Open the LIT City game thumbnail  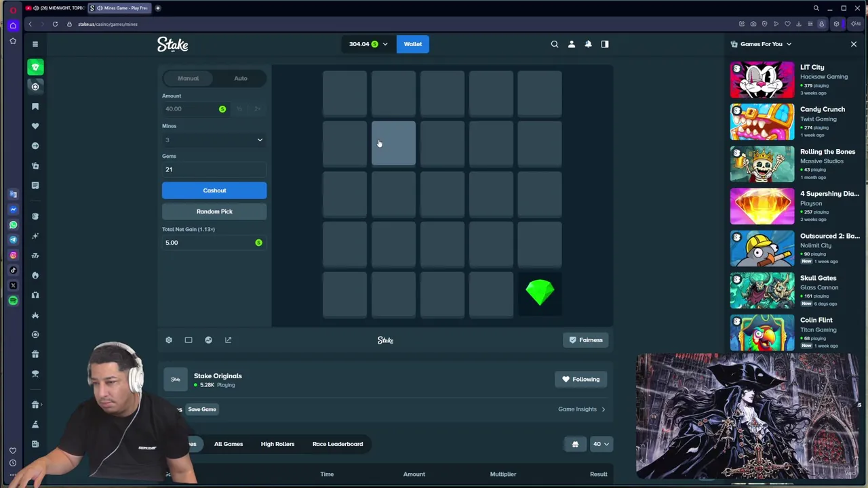(762, 80)
